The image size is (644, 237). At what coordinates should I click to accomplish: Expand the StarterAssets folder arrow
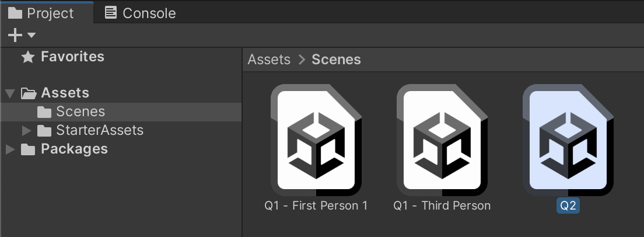[x=26, y=130]
